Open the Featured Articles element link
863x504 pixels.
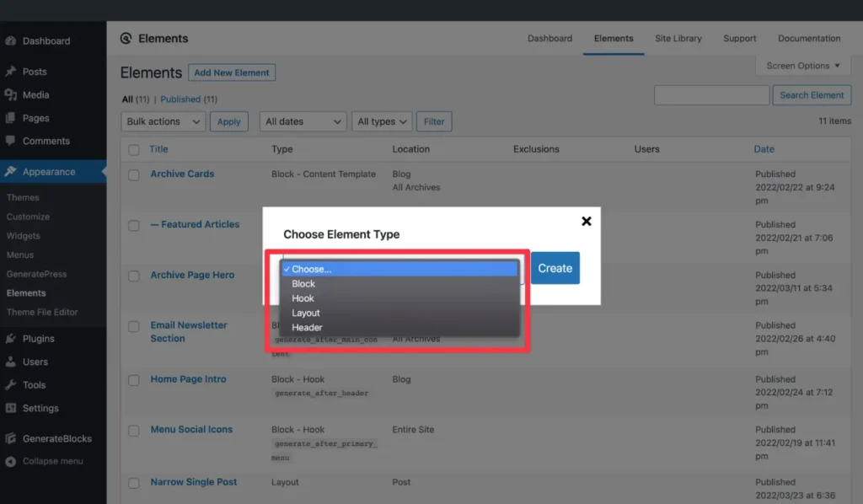[195, 224]
